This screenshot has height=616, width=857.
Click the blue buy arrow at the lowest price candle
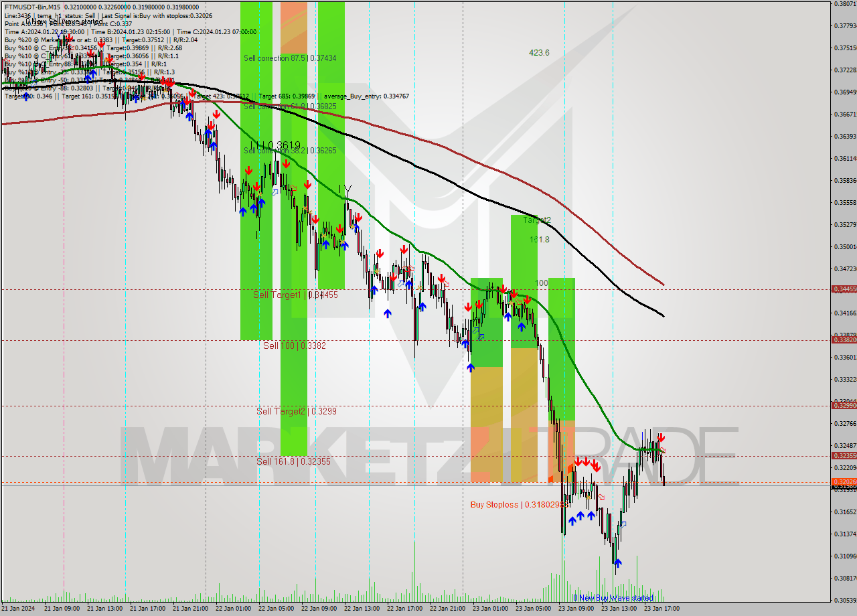[x=617, y=563]
